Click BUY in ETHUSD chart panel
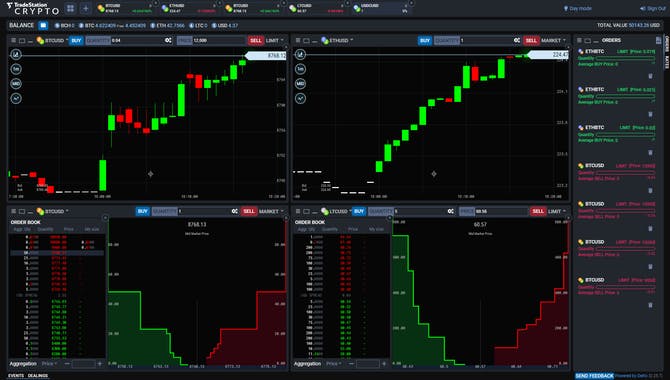Screen dimensions: 670x380 pos(425,41)
